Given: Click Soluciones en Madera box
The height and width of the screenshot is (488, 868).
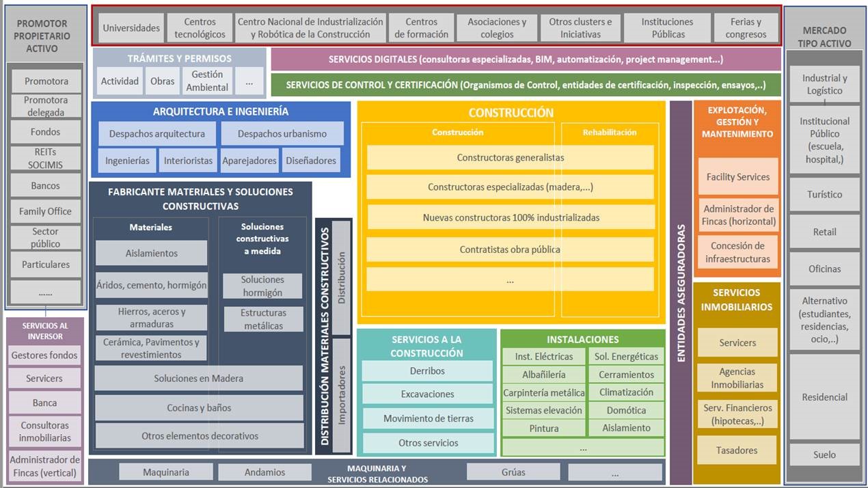Looking at the screenshot, I should [198, 378].
